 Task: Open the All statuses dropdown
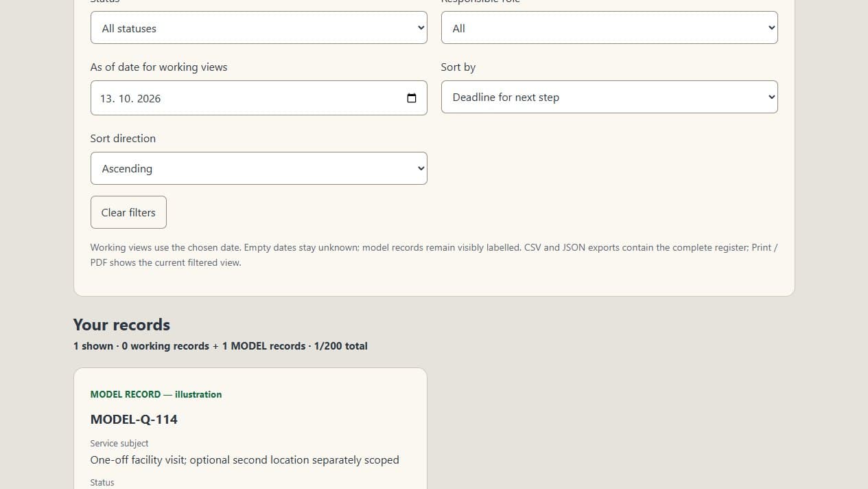click(259, 28)
